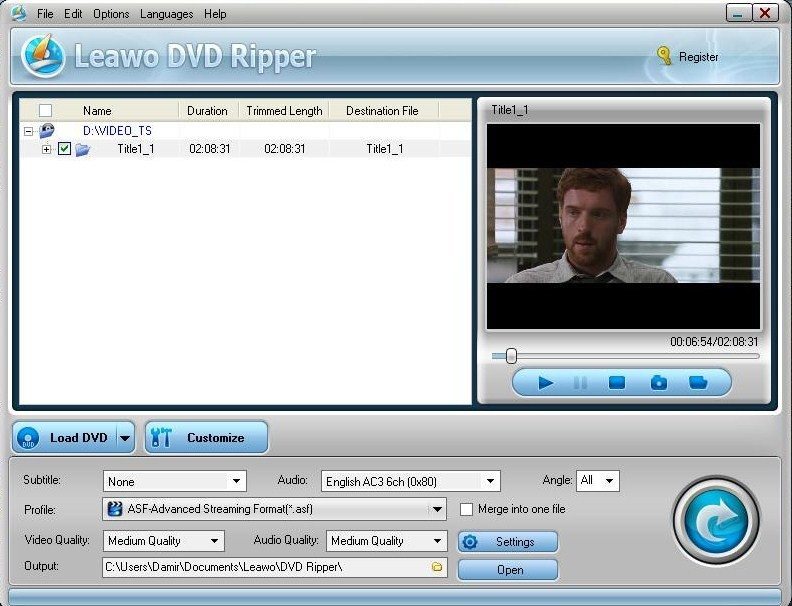The height and width of the screenshot is (606, 792).
Task: Click the preview seek slider handle
Action: pos(511,356)
